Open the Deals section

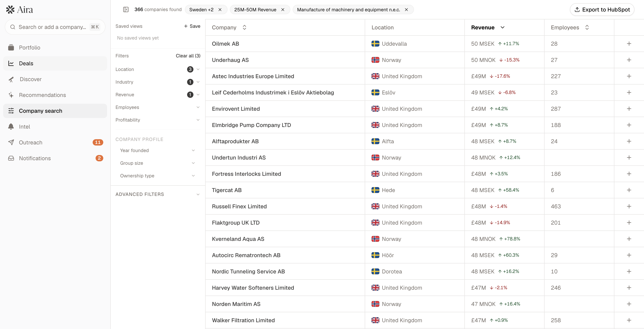55,63
